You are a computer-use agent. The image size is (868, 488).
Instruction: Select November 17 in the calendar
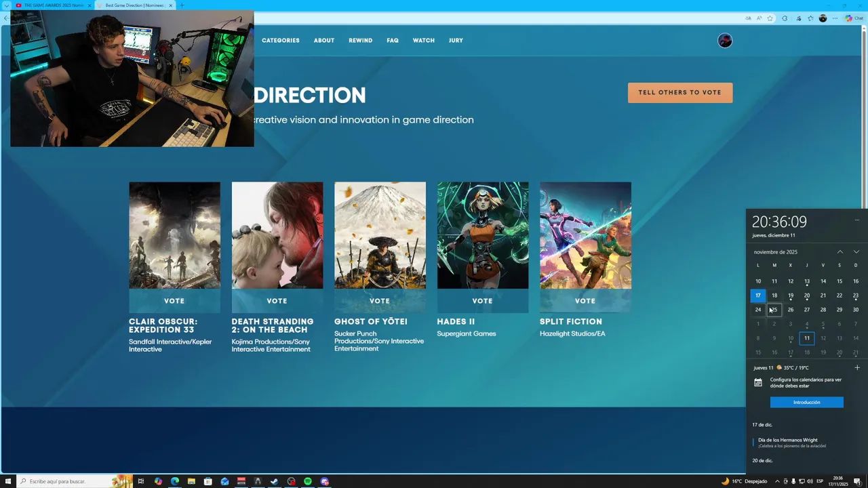(x=758, y=296)
